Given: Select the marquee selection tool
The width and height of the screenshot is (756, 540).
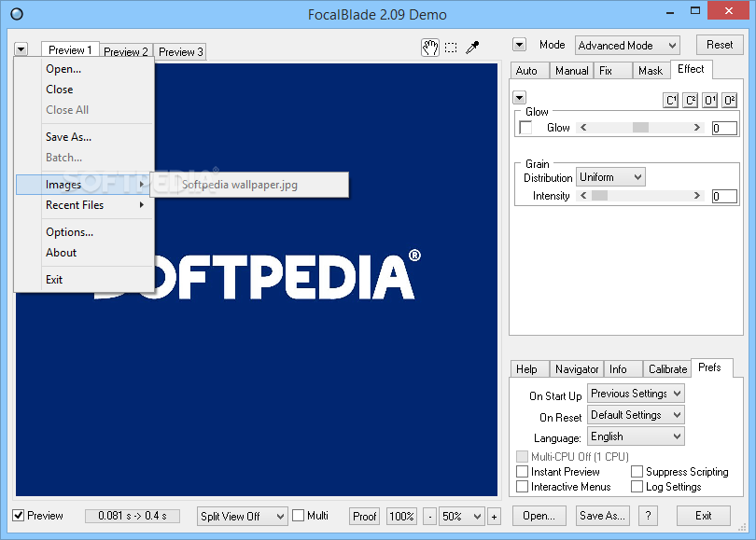Looking at the screenshot, I should click(x=451, y=48).
